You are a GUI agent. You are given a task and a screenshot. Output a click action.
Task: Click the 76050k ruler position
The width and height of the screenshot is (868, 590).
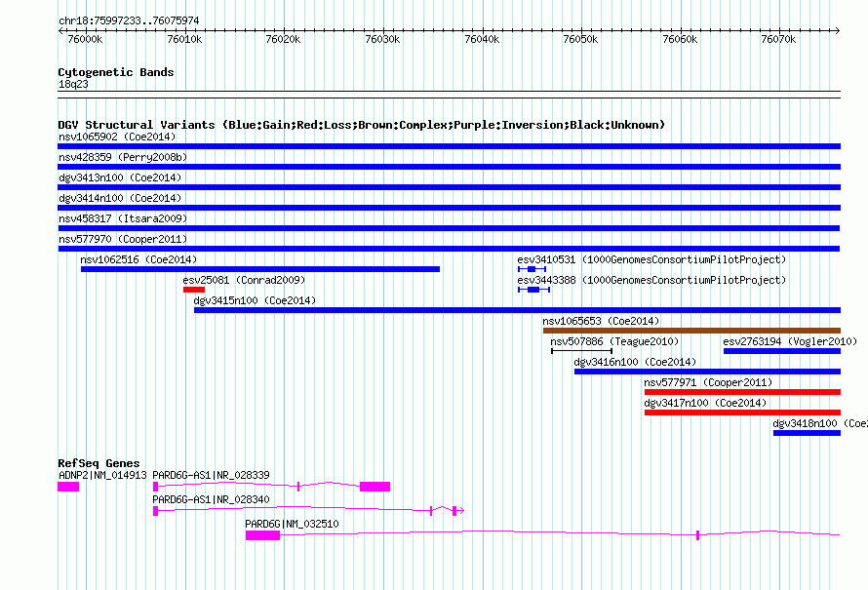coord(580,39)
